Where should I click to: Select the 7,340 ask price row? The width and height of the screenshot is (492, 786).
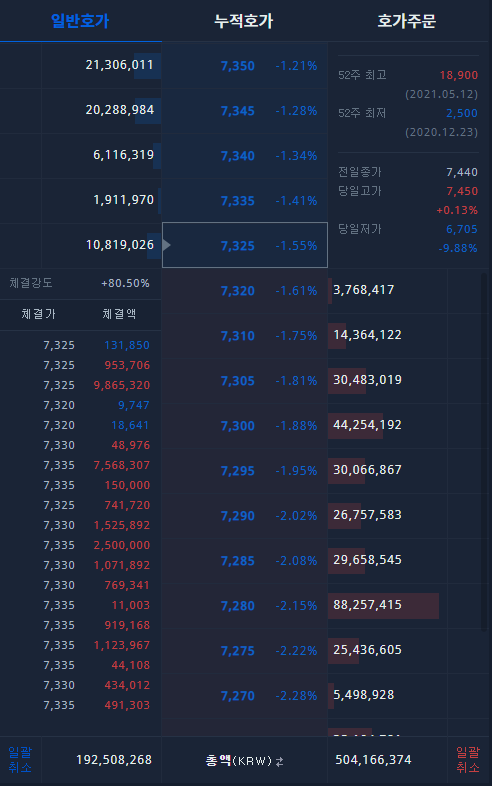[245, 156]
